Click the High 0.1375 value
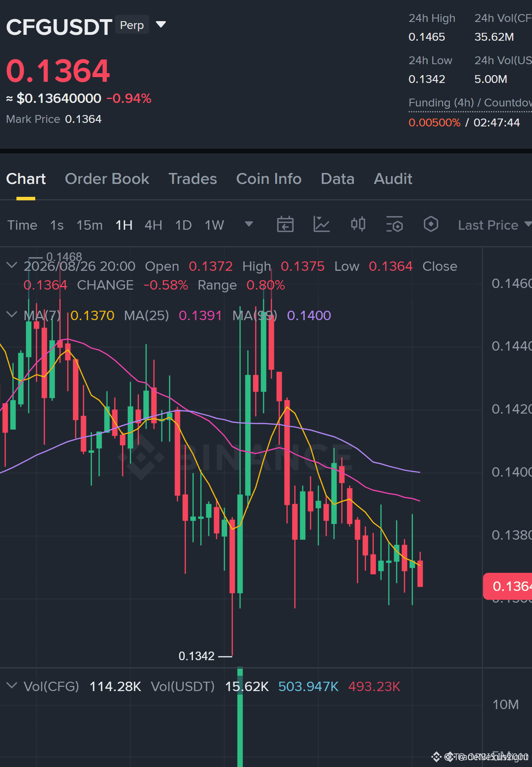Screen dimensions: 532x767 point(303,266)
